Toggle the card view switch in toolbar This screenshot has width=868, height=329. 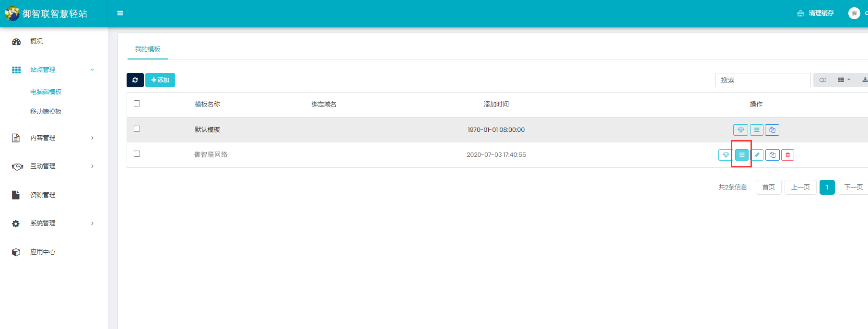click(x=823, y=80)
